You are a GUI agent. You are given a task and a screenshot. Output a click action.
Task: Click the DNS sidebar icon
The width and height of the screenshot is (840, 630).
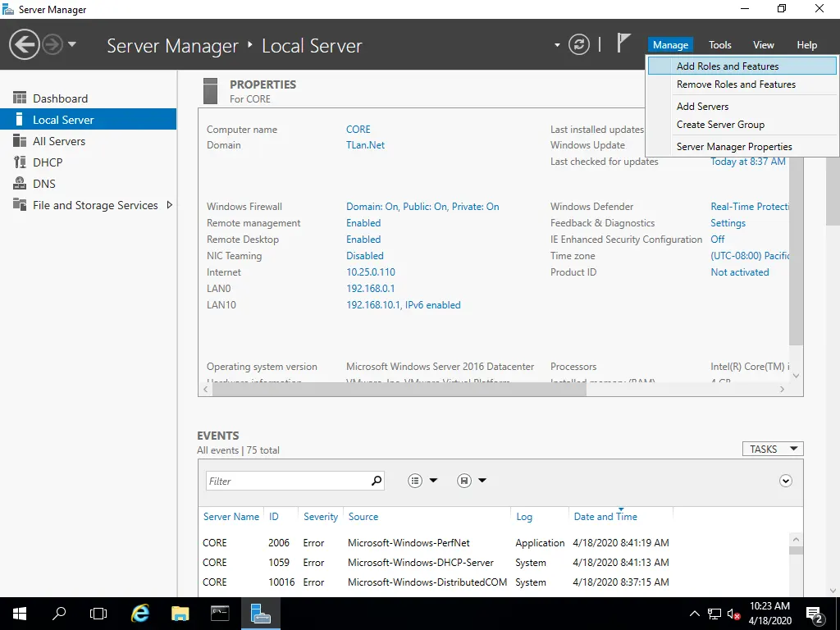pyautogui.click(x=20, y=183)
